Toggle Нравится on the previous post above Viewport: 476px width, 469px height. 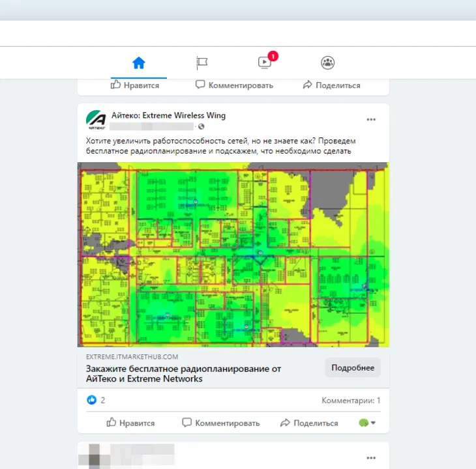pyautogui.click(x=135, y=85)
